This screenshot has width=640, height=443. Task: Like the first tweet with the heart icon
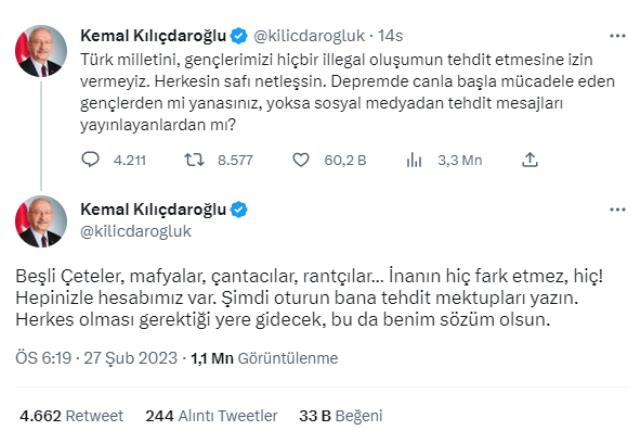(x=300, y=158)
